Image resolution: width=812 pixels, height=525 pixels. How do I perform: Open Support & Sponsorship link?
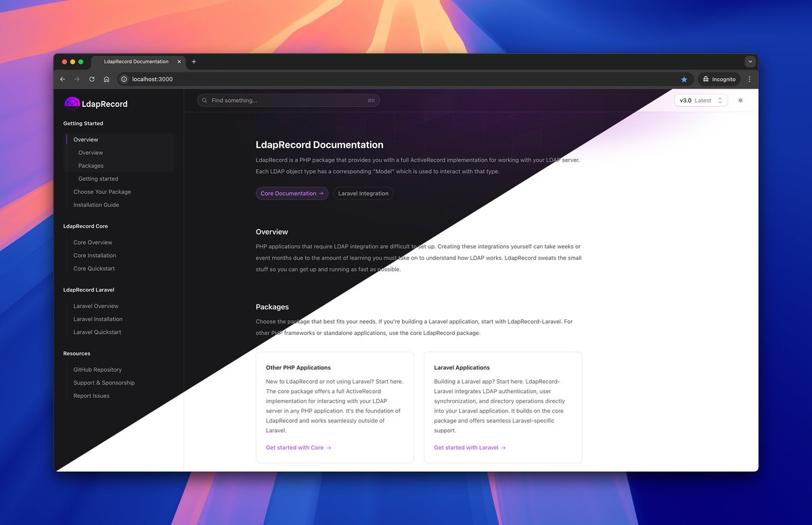104,383
